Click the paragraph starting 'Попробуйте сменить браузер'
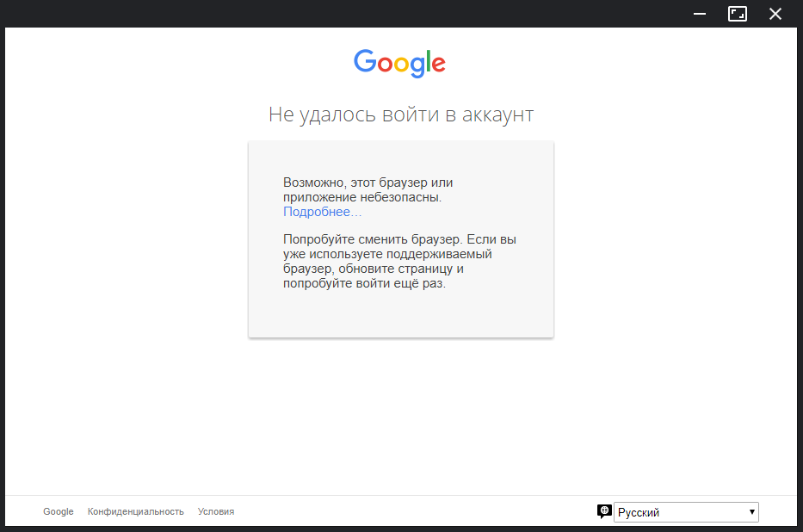Screen dimensions: 803x532 [399, 261]
